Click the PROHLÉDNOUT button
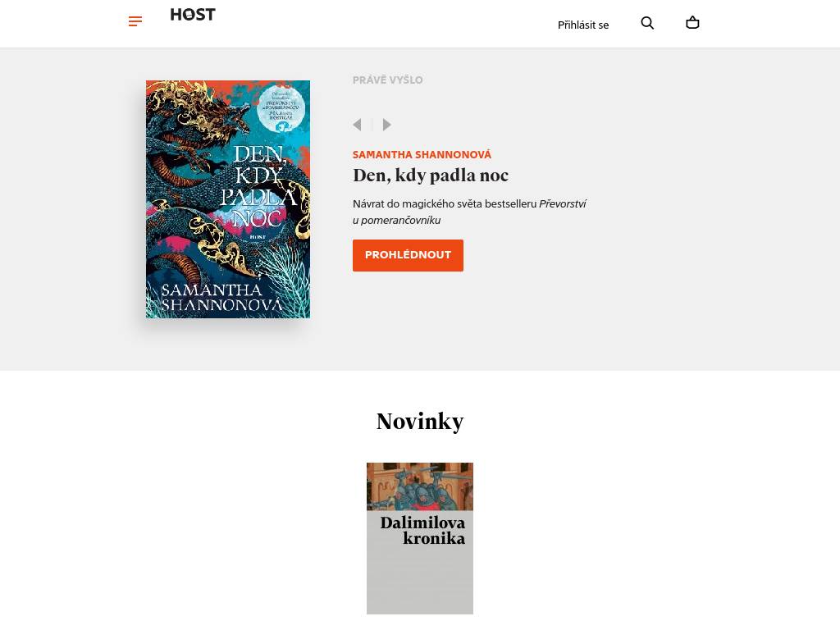This screenshot has width=840, height=630. (408, 256)
